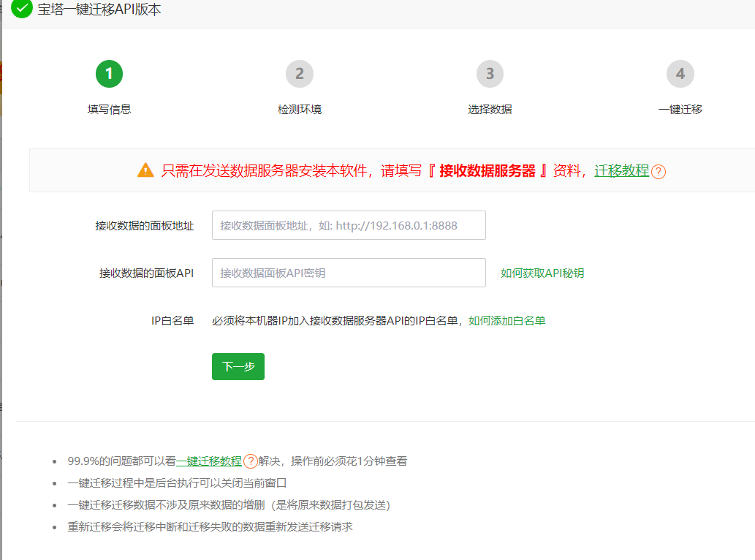
Task: Click the orange warning triangle icon
Action: (x=145, y=170)
